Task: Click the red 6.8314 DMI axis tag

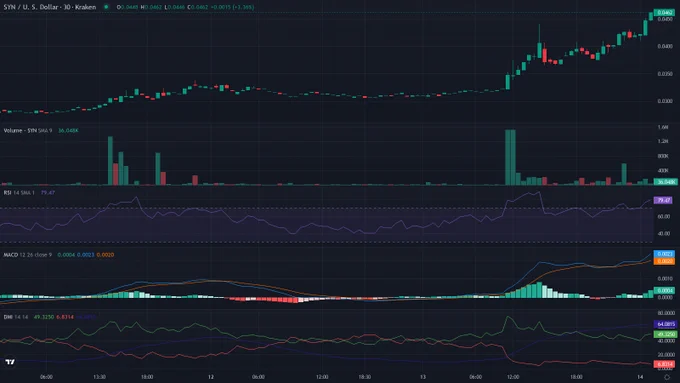Action: click(664, 364)
